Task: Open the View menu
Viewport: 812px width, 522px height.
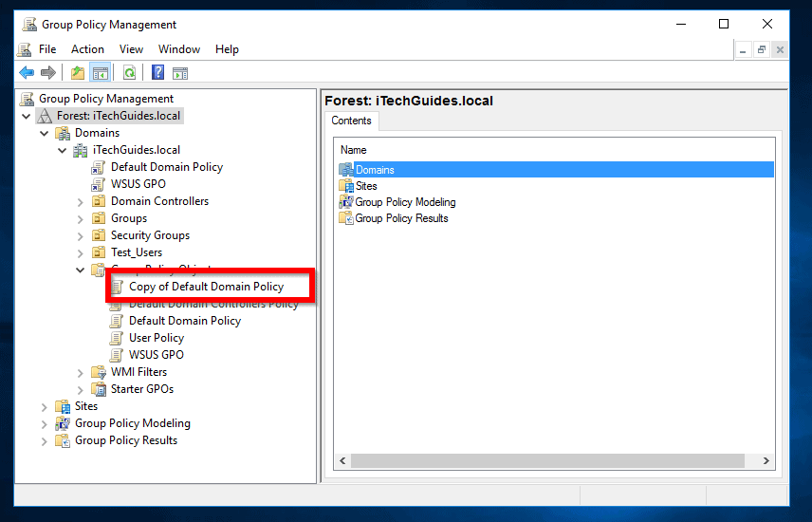Action: point(131,49)
